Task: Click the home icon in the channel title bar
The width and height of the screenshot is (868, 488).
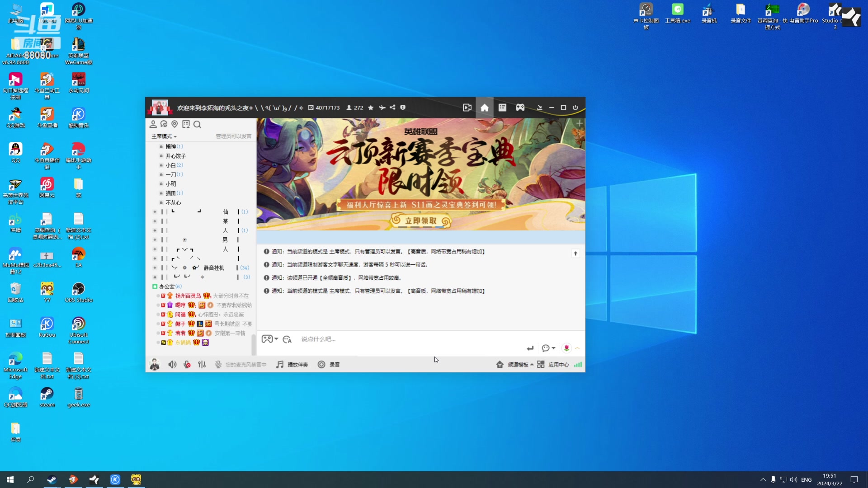Action: point(484,108)
